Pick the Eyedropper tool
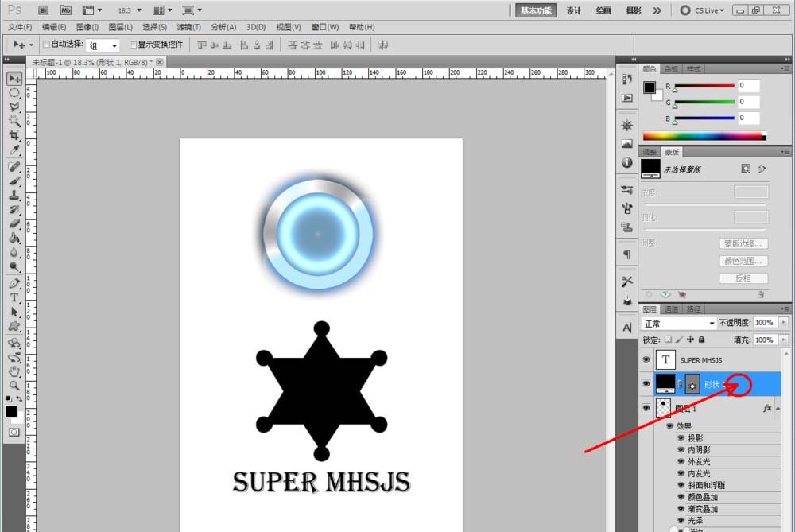 tap(14, 150)
